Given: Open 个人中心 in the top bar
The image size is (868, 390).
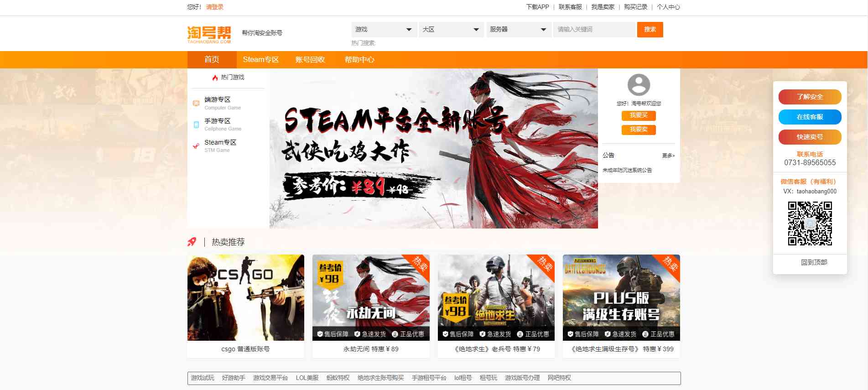Looking at the screenshot, I should coord(668,7).
